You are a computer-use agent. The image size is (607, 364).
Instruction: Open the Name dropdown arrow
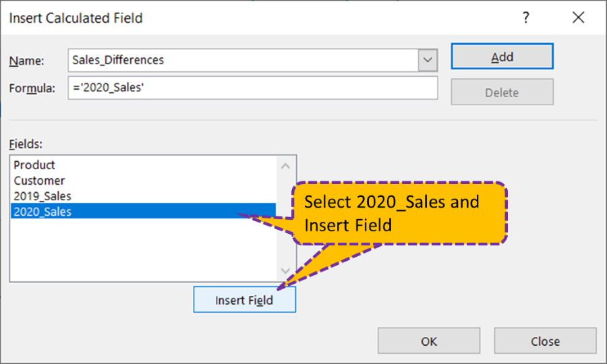pyautogui.click(x=427, y=60)
